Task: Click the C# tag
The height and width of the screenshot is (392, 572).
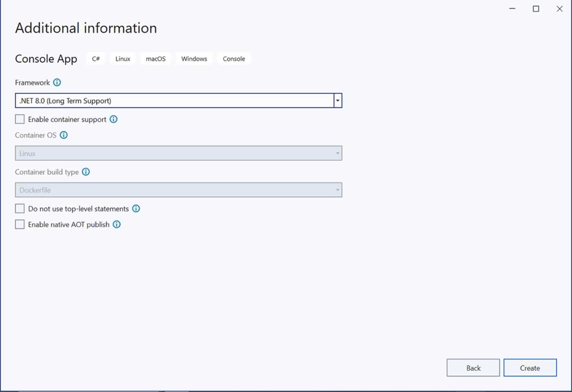Action: (96, 59)
